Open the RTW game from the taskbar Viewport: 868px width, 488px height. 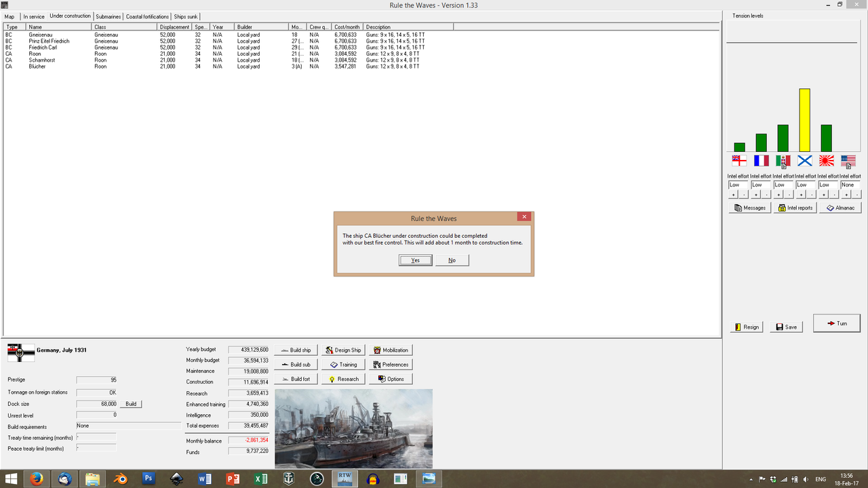click(344, 479)
